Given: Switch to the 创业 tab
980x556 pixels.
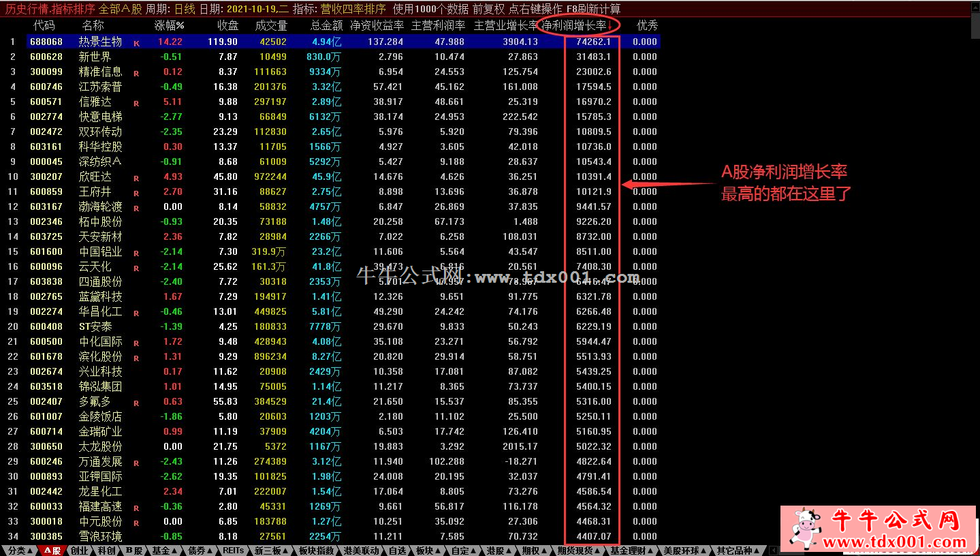Looking at the screenshot, I should click(79, 551).
